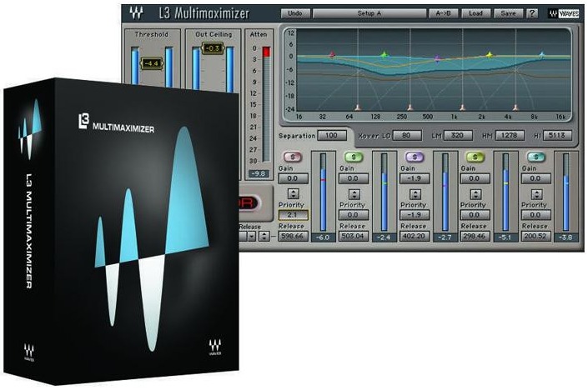Click the Threshold slider value handle showing -4.4
Viewport: 588px width, 390px height.
click(x=152, y=63)
